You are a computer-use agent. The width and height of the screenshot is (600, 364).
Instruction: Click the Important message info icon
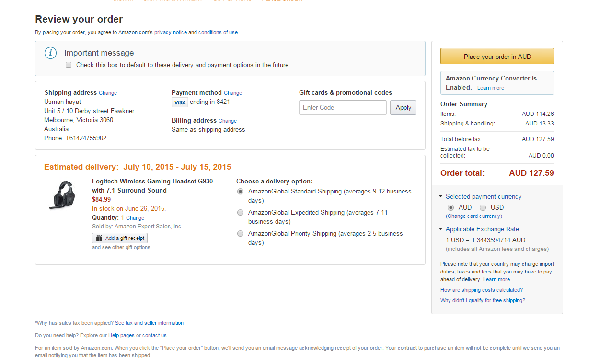[51, 53]
